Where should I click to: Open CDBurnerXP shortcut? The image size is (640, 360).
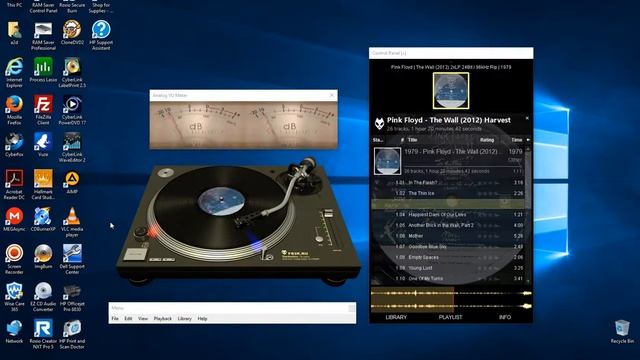click(43, 220)
